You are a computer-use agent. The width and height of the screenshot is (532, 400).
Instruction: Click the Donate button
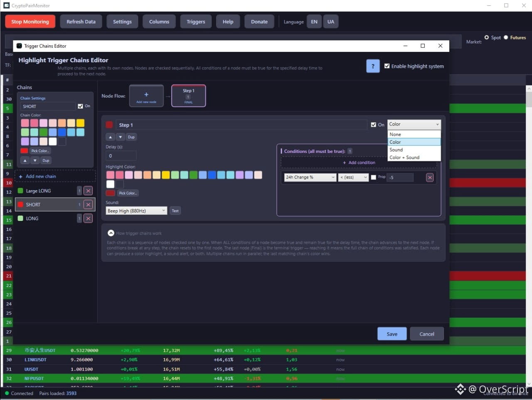259,22
